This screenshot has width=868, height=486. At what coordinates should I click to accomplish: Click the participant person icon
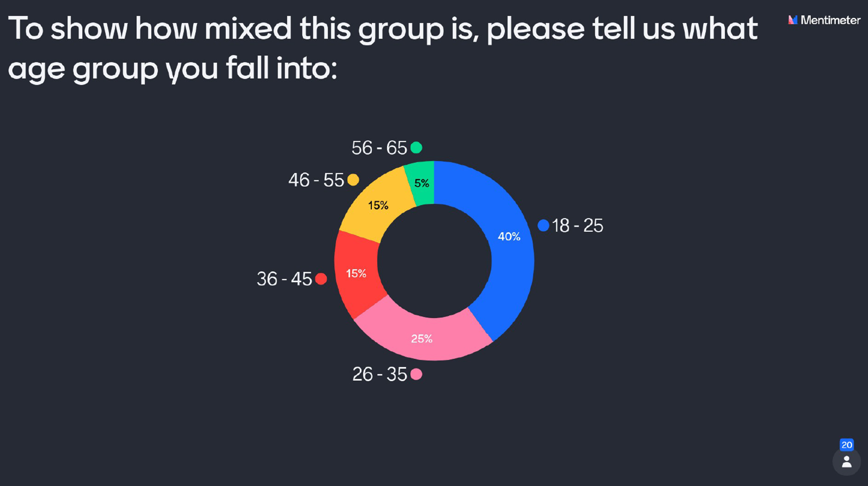point(846,462)
